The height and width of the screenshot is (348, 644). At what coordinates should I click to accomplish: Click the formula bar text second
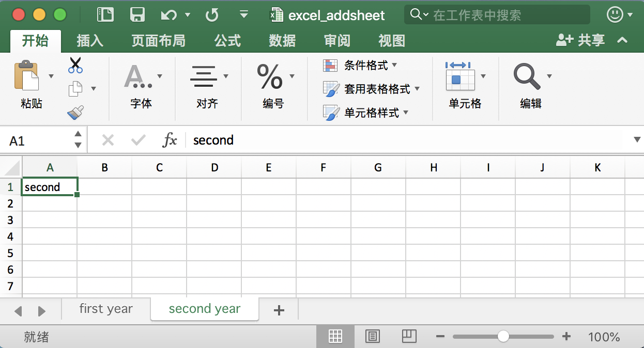(213, 140)
